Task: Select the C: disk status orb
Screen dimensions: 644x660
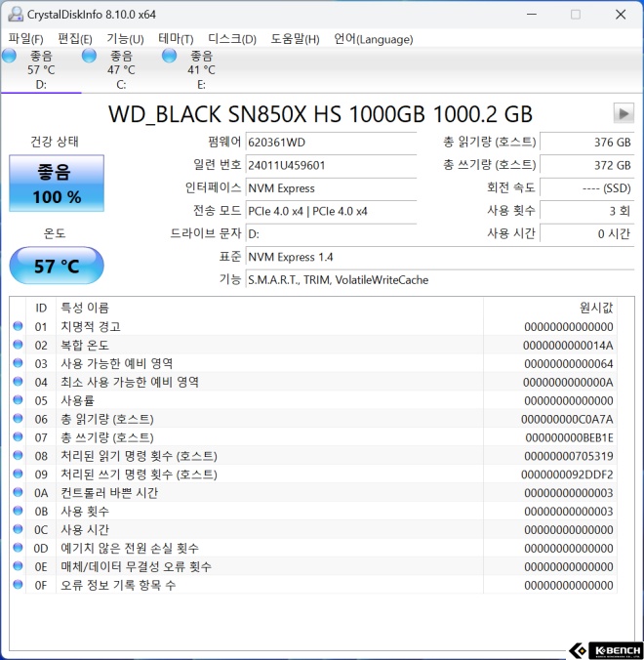Action: (89, 56)
